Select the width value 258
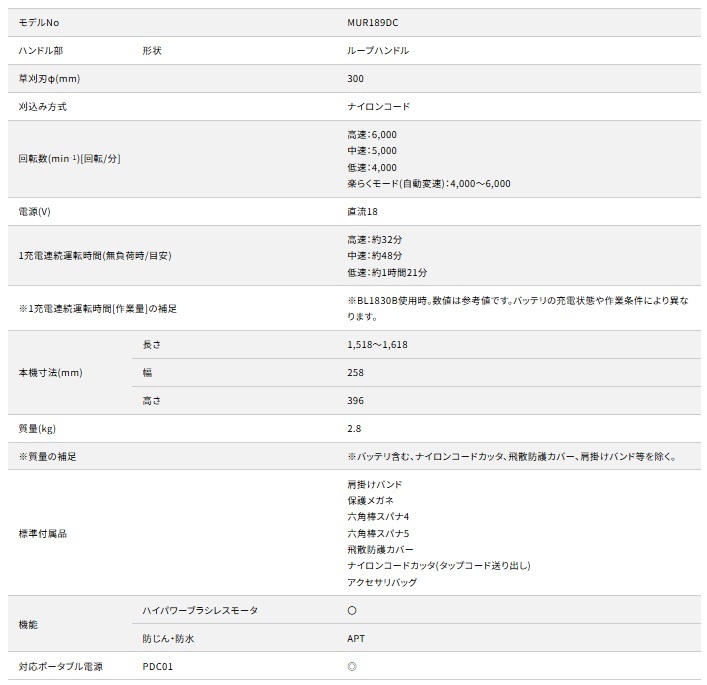 355,372
